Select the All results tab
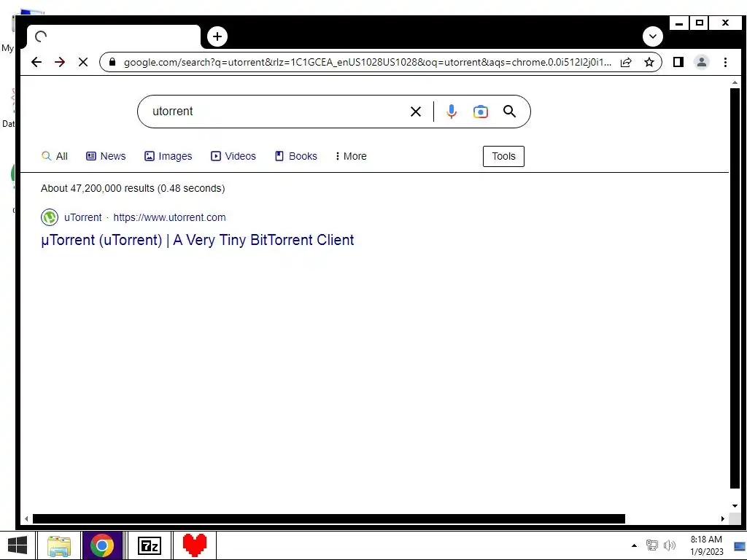The width and height of the screenshot is (747, 560). pos(55,156)
